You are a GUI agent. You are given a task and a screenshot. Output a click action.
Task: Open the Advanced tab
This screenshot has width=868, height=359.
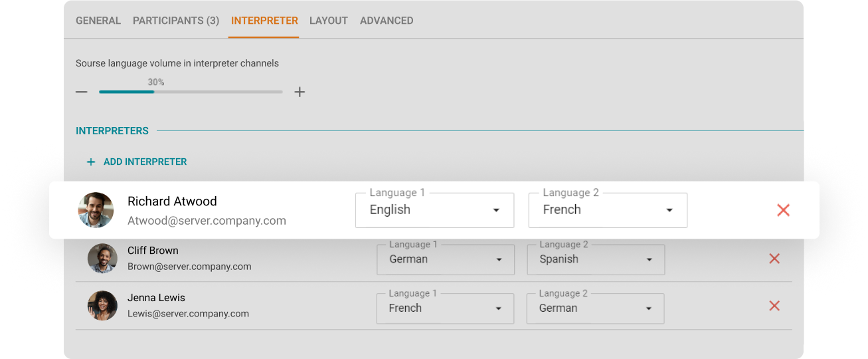pos(387,21)
